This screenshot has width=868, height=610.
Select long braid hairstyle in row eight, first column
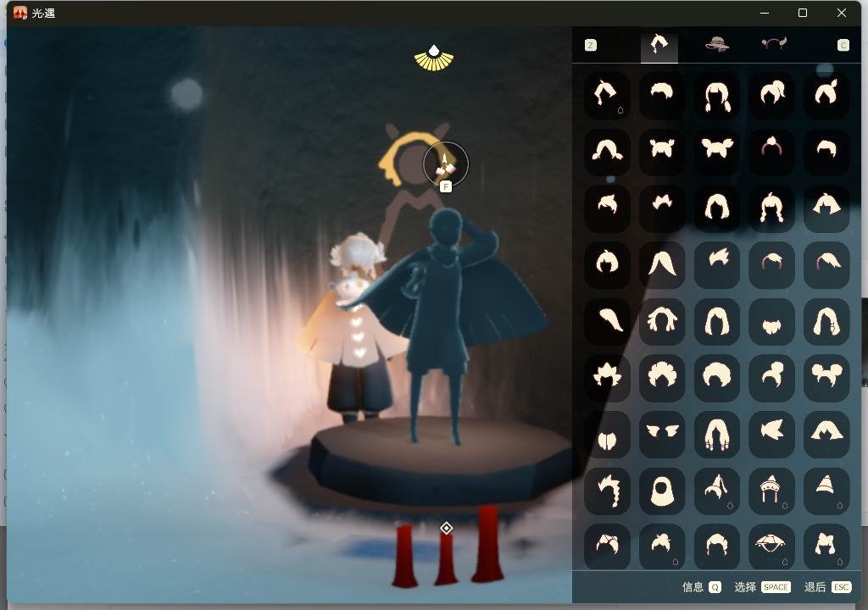(607, 491)
